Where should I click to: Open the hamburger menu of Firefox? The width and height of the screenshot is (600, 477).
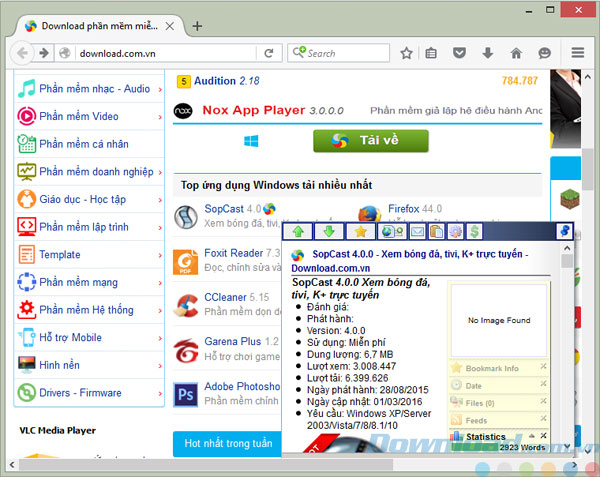[577, 53]
